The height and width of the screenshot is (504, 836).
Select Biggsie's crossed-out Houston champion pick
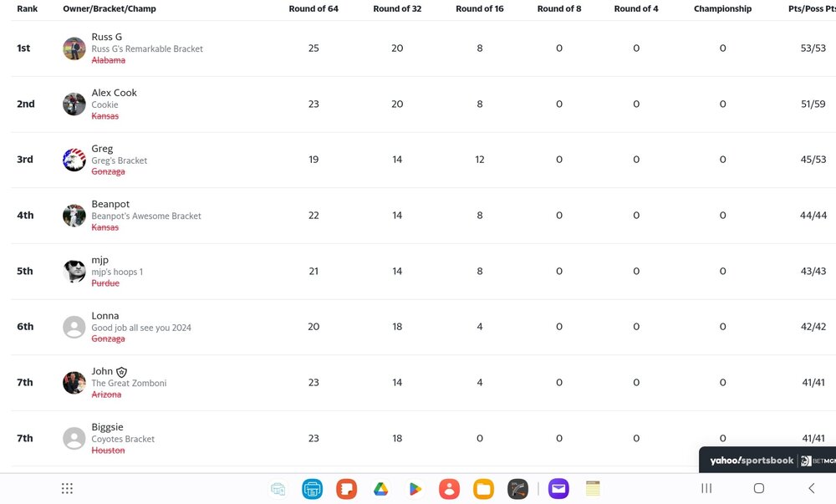click(x=108, y=451)
